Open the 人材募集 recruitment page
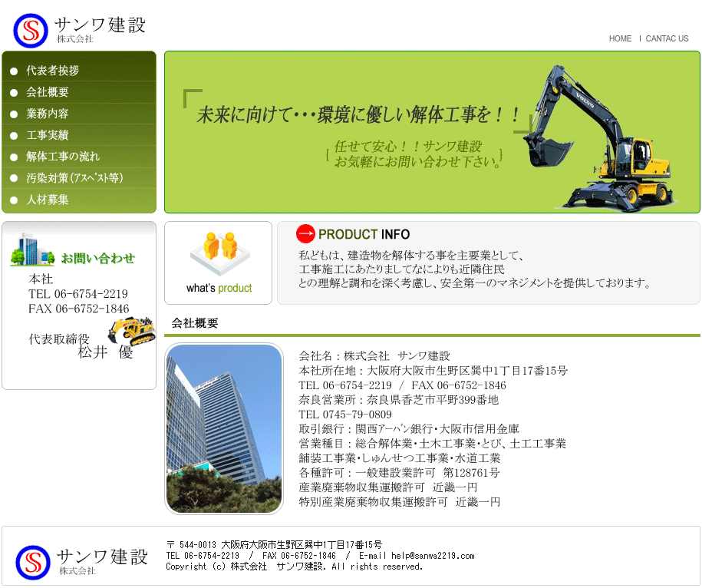Viewport: 702px width, 588px height. click(48, 200)
